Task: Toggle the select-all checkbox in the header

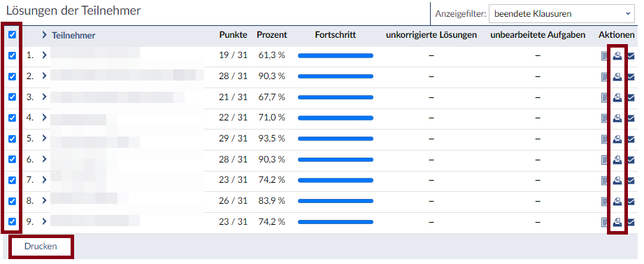Action: click(x=13, y=35)
